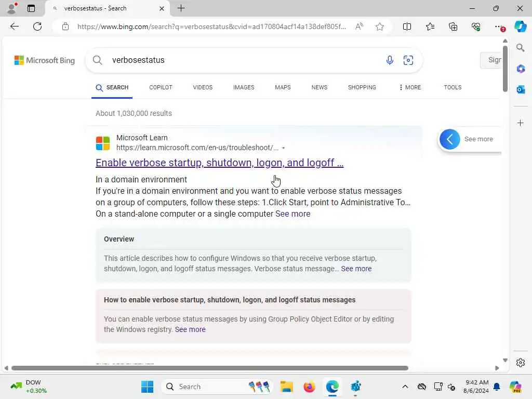This screenshot has width=532, height=399.
Task: Click the taskbar Search box
Action: click(x=217, y=387)
